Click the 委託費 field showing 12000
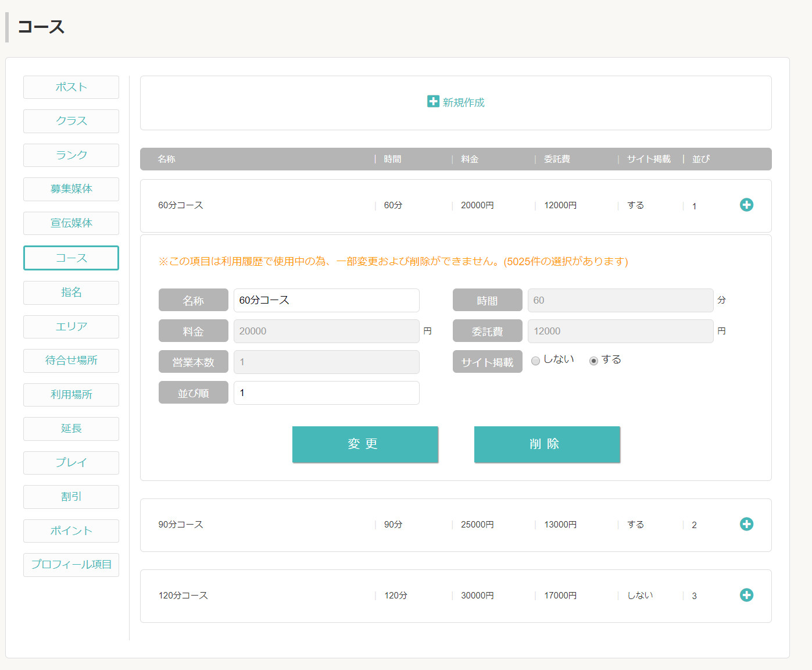The width and height of the screenshot is (812, 670). click(x=620, y=331)
